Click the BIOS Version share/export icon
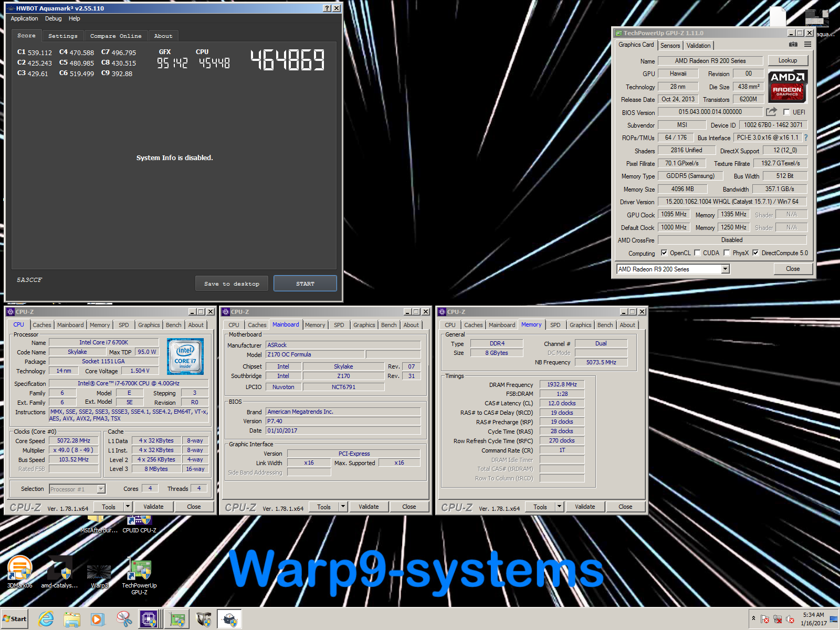Viewport: 840px width, 630px height. pos(771,112)
